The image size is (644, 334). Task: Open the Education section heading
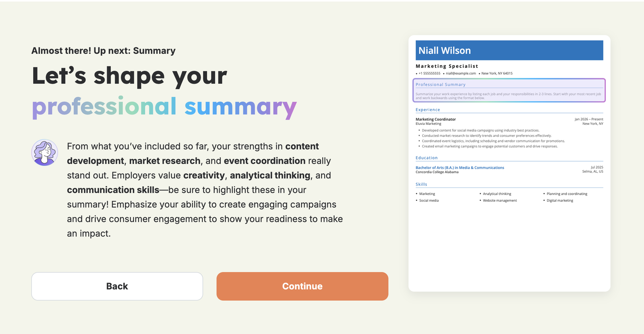(x=426, y=158)
